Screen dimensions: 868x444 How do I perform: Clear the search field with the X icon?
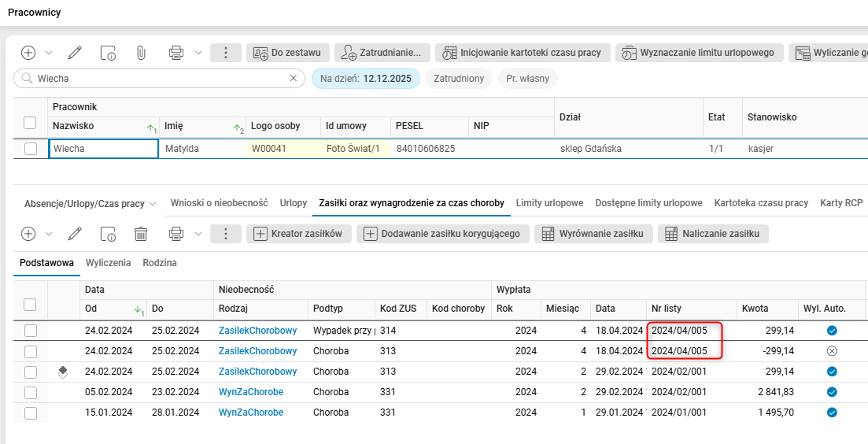[x=294, y=79]
